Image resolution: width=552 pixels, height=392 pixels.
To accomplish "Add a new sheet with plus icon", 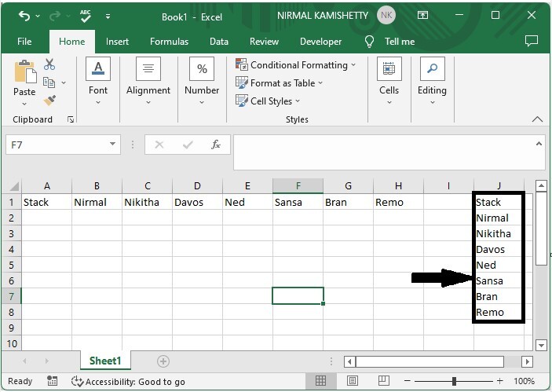I will pos(163,361).
